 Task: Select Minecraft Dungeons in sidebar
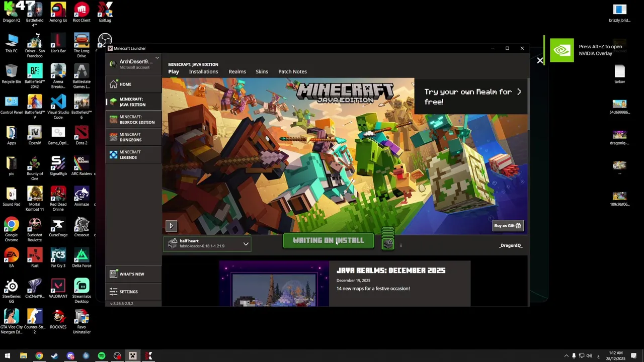click(x=133, y=137)
